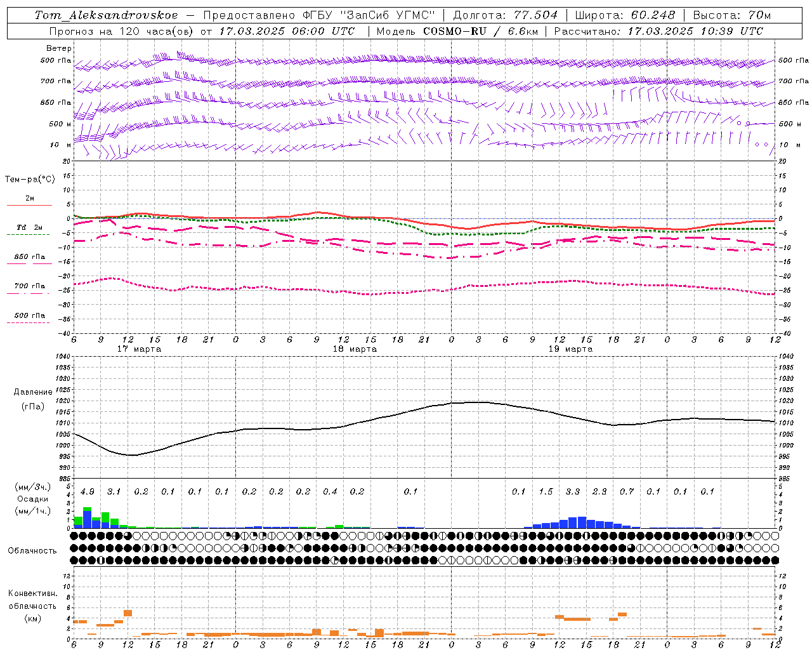Click the '18 марта' date label
Image resolution: width=812 pixels, height=650 pixels.
355,348
